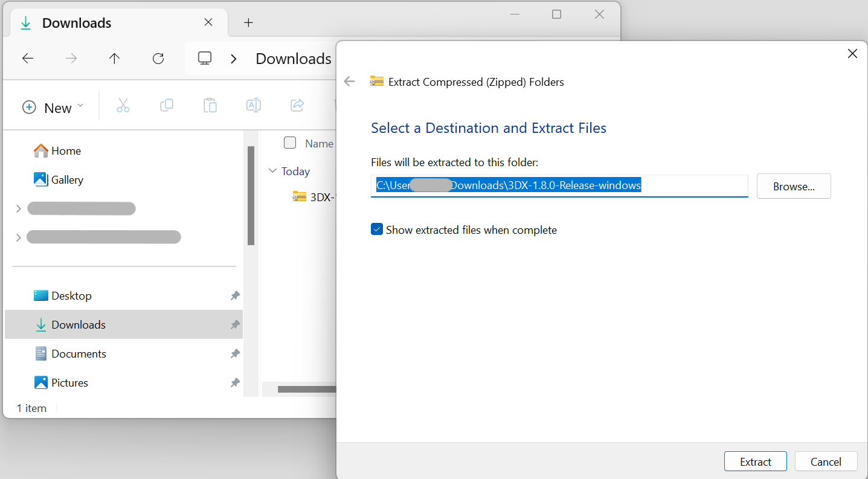Open the zipped 3DX folder in the file list
The height and width of the screenshot is (479, 868).
314,196
